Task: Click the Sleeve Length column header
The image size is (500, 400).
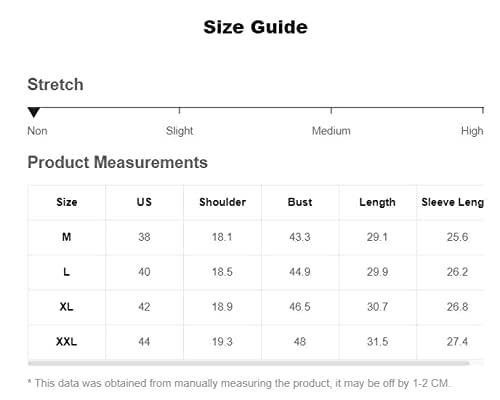Action: tap(452, 202)
